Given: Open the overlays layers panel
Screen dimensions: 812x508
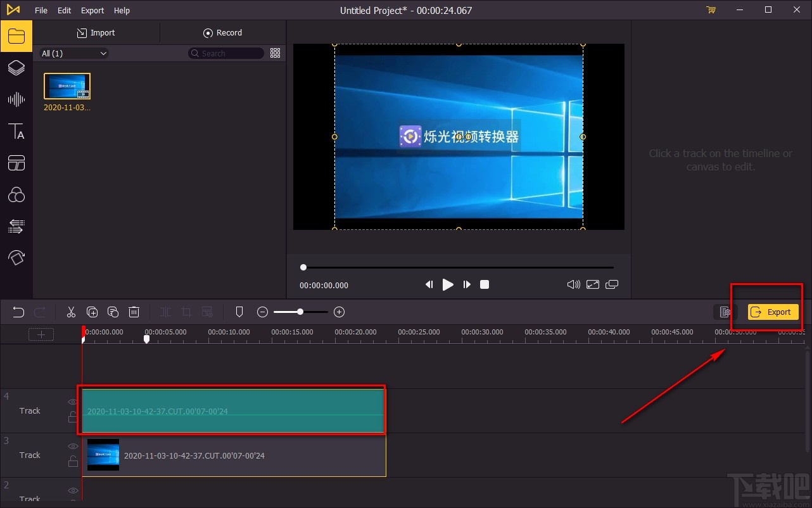Looking at the screenshot, I should tap(16, 68).
